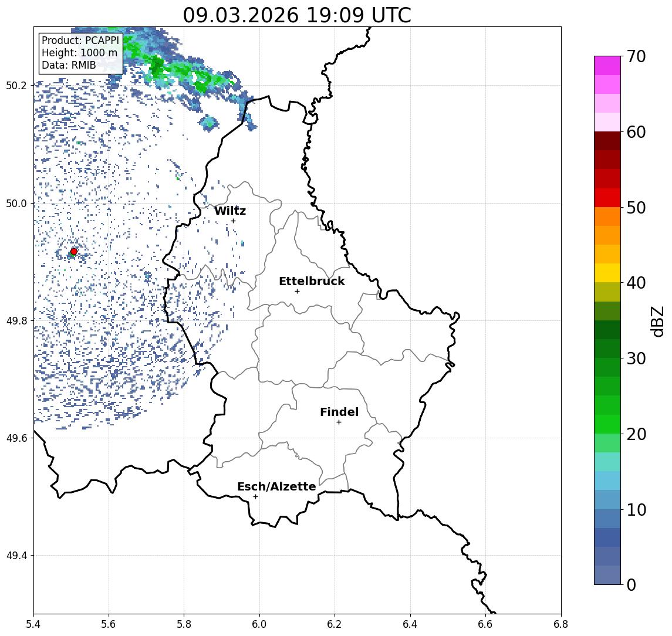Pick the magenta swatch just below 70 dBZ
The height and width of the screenshot is (636, 672).
pyautogui.click(x=607, y=66)
